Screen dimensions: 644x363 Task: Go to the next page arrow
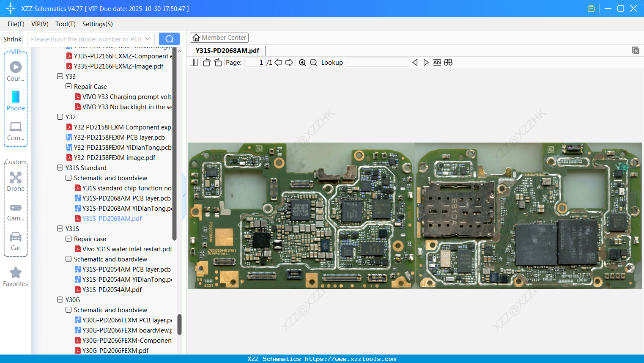coord(289,62)
